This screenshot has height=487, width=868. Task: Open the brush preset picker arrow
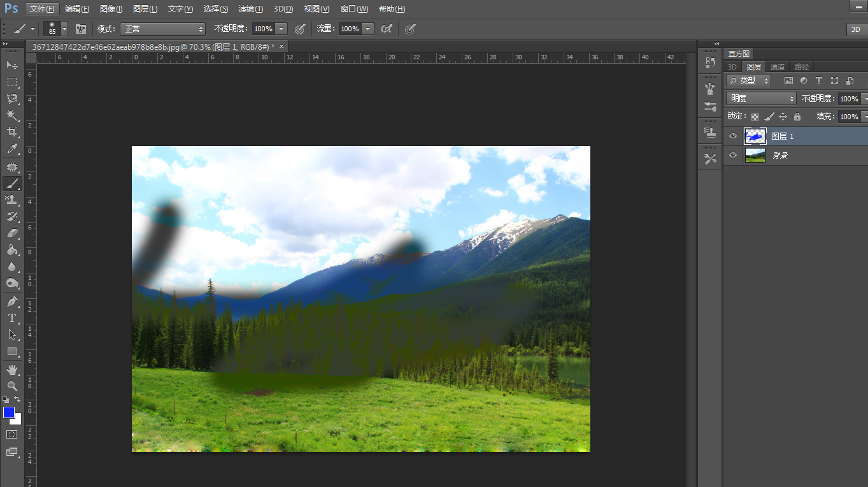point(64,29)
